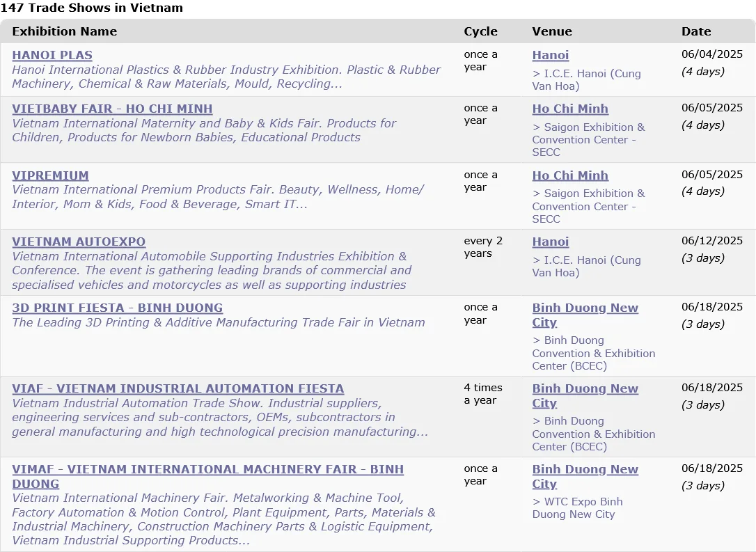Click Binh Duong New City link for VIAF
This screenshot has width=756, height=552.
585,396
